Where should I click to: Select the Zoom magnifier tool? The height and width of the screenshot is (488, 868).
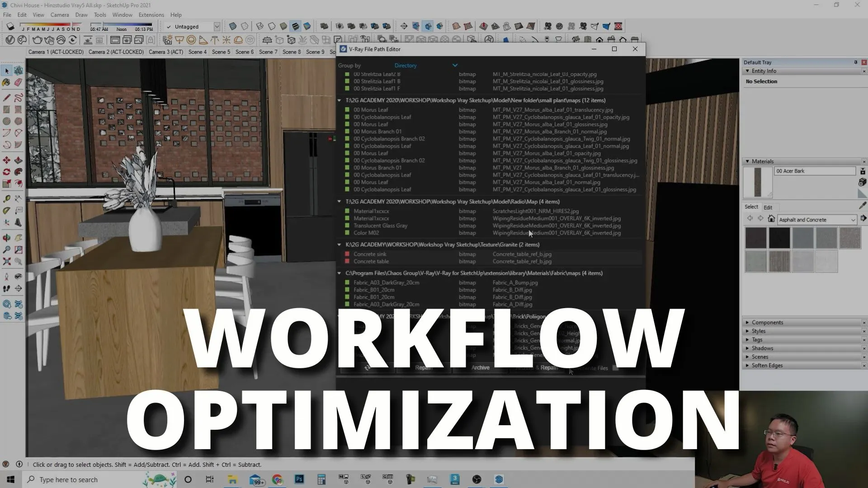pyautogui.click(x=7, y=249)
